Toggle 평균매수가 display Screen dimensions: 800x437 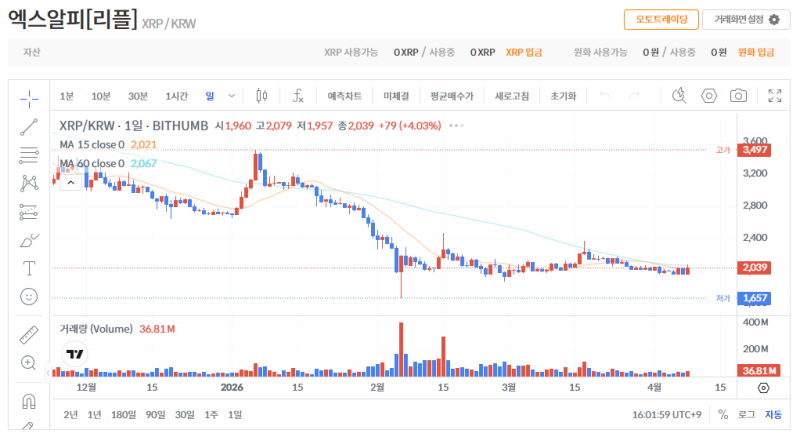pos(452,96)
